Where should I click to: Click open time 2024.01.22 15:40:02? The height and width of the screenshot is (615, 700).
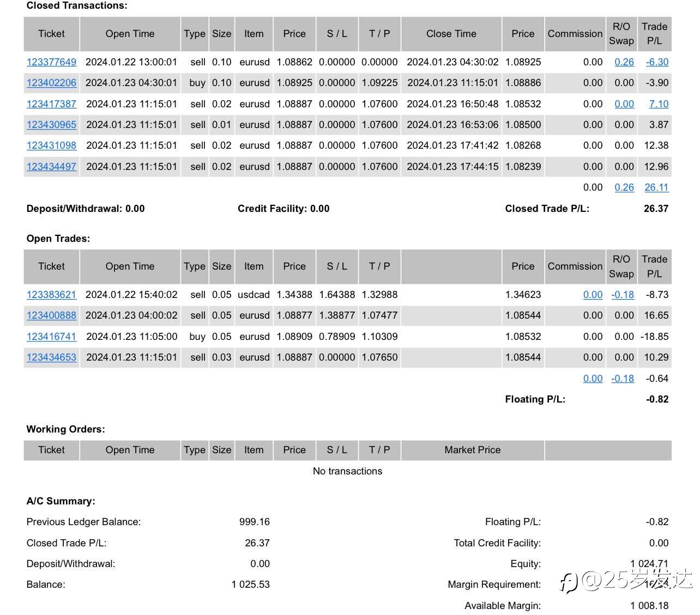pos(131,295)
